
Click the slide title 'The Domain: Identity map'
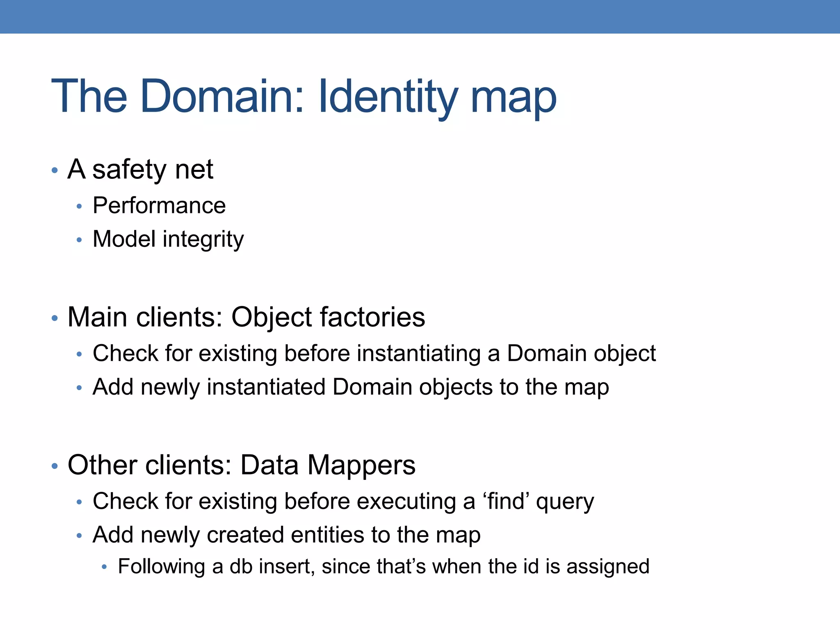pyautogui.click(x=304, y=96)
